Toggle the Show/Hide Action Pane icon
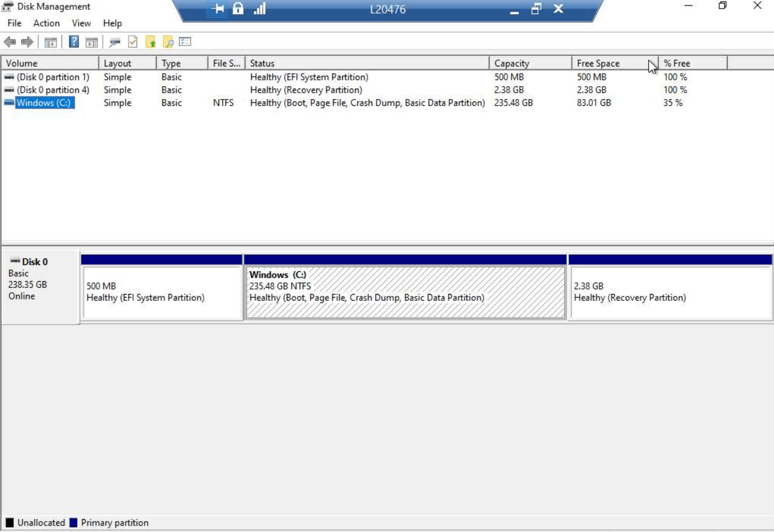 pyautogui.click(x=92, y=42)
